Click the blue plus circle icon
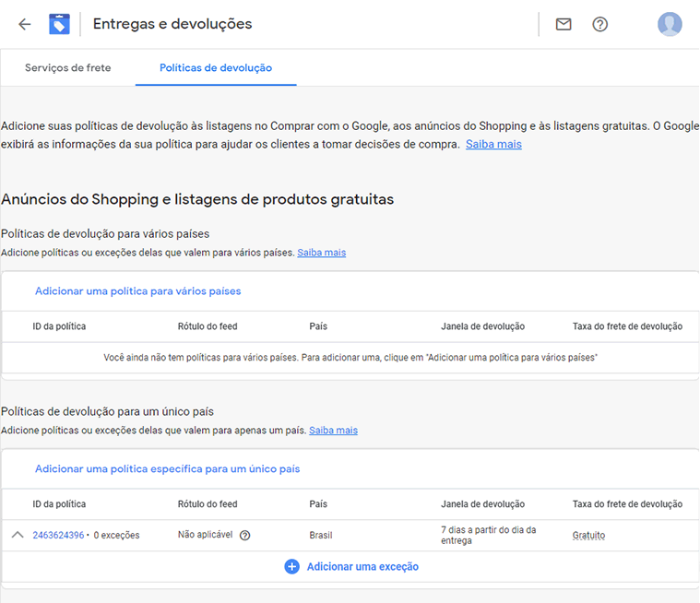The image size is (700, 603). pos(292,567)
